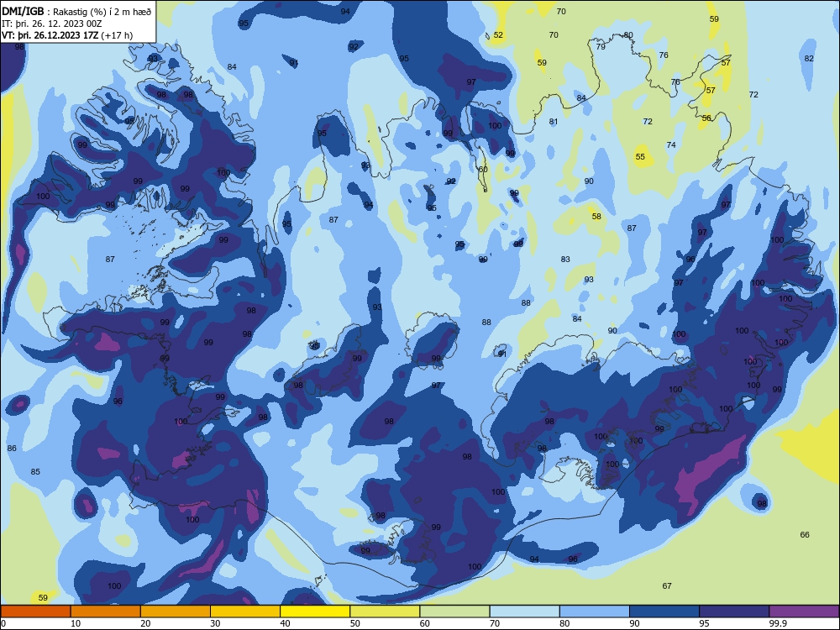840x630 pixels.
Task: Click the humidity value "79" on the map
Action: pos(601,46)
